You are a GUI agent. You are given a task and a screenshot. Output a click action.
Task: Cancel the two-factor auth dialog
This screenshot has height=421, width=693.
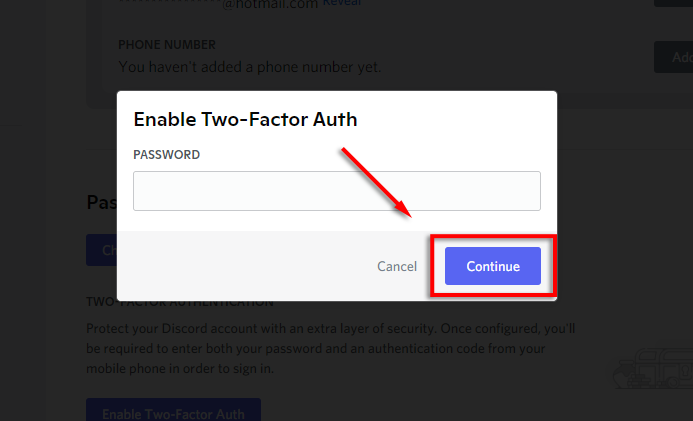(x=397, y=266)
